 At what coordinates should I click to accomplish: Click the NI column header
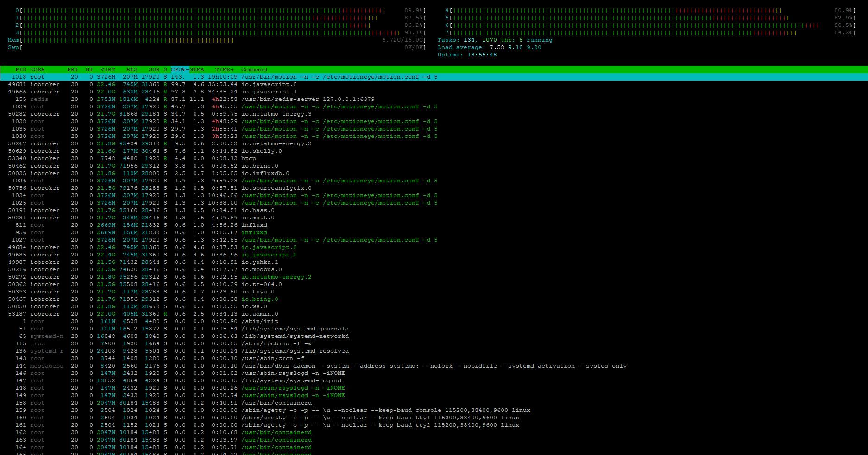coord(89,69)
